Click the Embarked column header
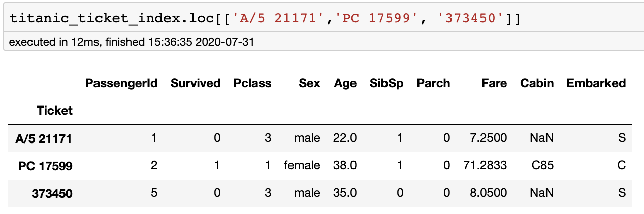The width and height of the screenshot is (644, 214). [596, 83]
